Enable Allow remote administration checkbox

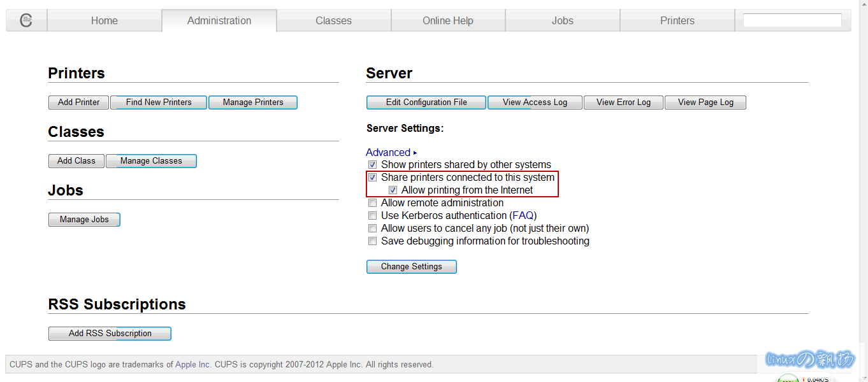(373, 203)
